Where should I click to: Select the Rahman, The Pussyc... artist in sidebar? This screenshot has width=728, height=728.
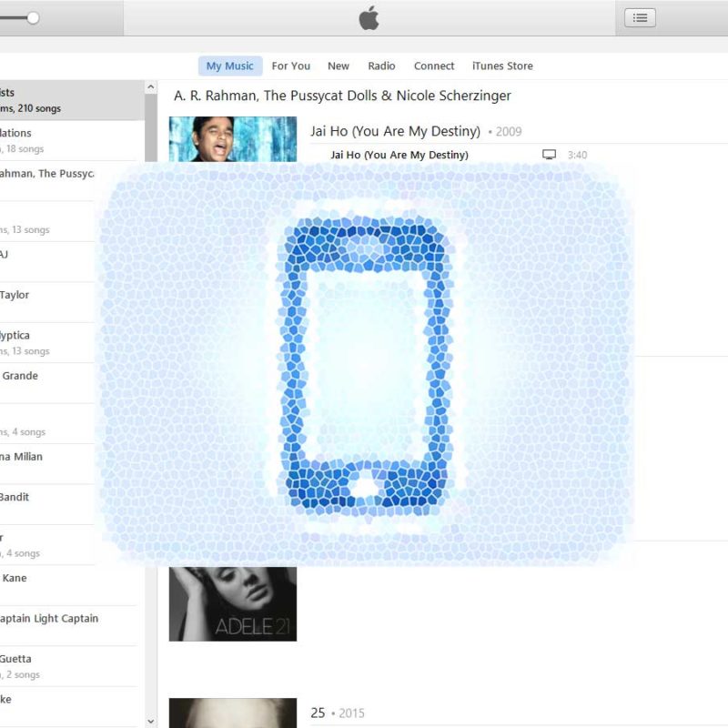tap(46, 181)
